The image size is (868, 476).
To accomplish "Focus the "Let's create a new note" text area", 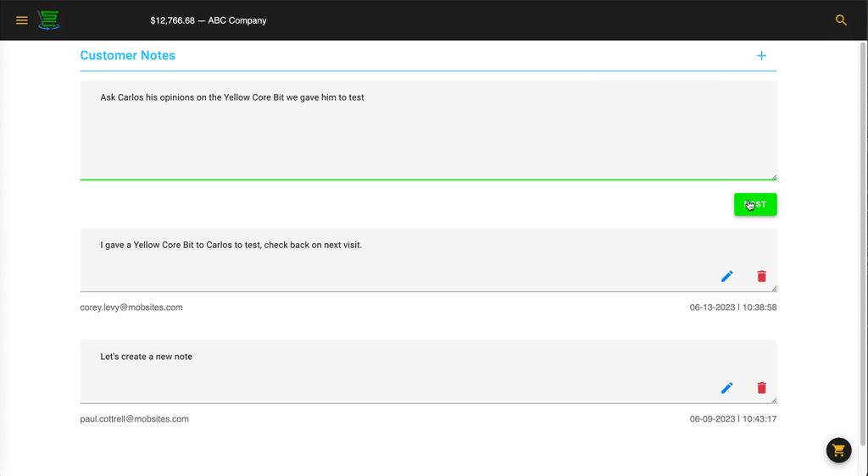I will (381, 366).
